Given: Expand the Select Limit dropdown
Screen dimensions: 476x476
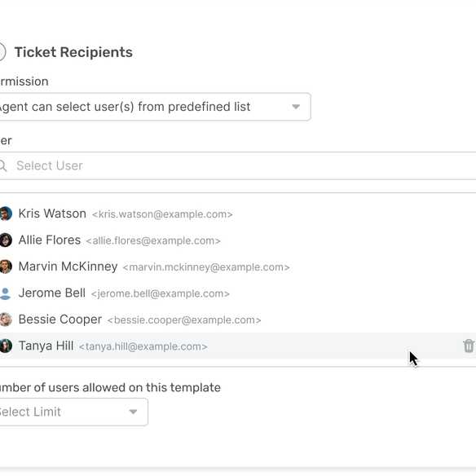Looking at the screenshot, I should (x=74, y=412).
